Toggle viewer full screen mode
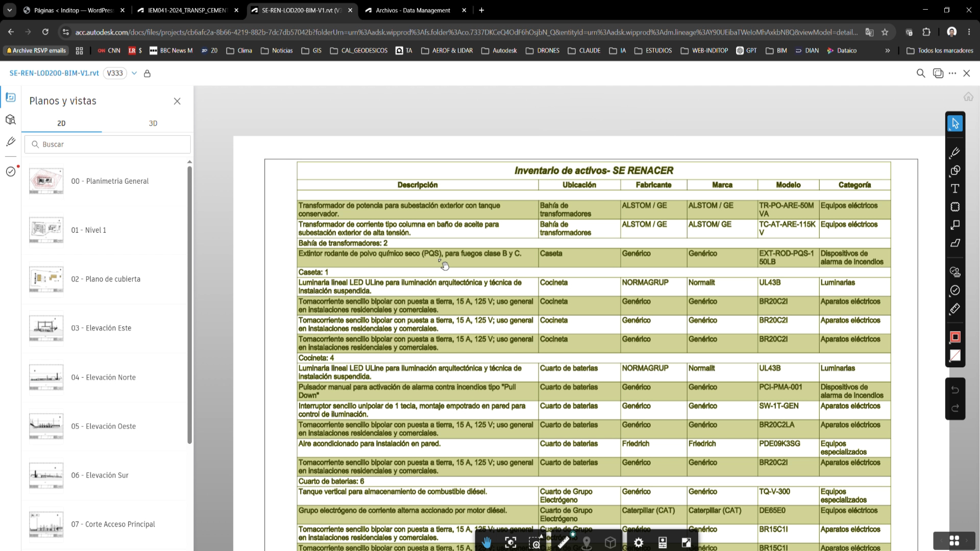 [x=687, y=542]
